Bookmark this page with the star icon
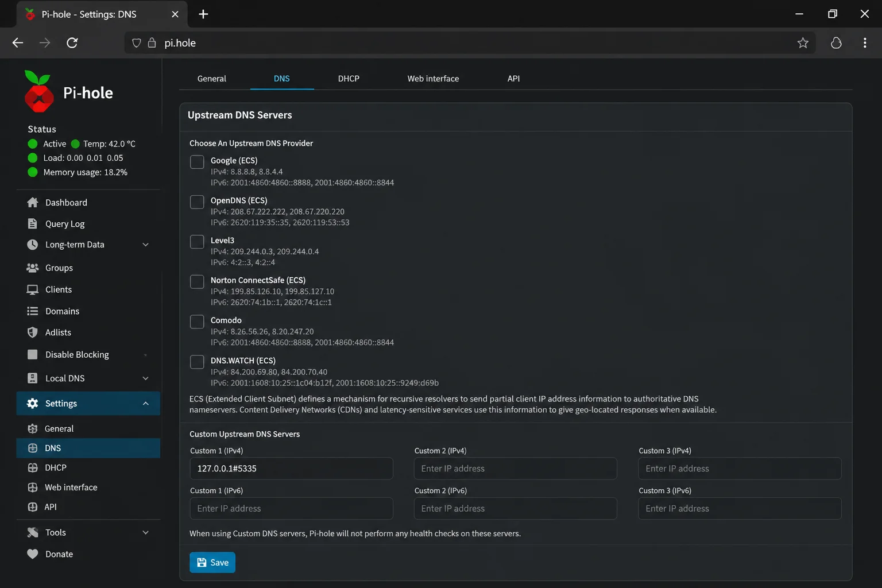Screen dimensions: 882x588 [803, 42]
